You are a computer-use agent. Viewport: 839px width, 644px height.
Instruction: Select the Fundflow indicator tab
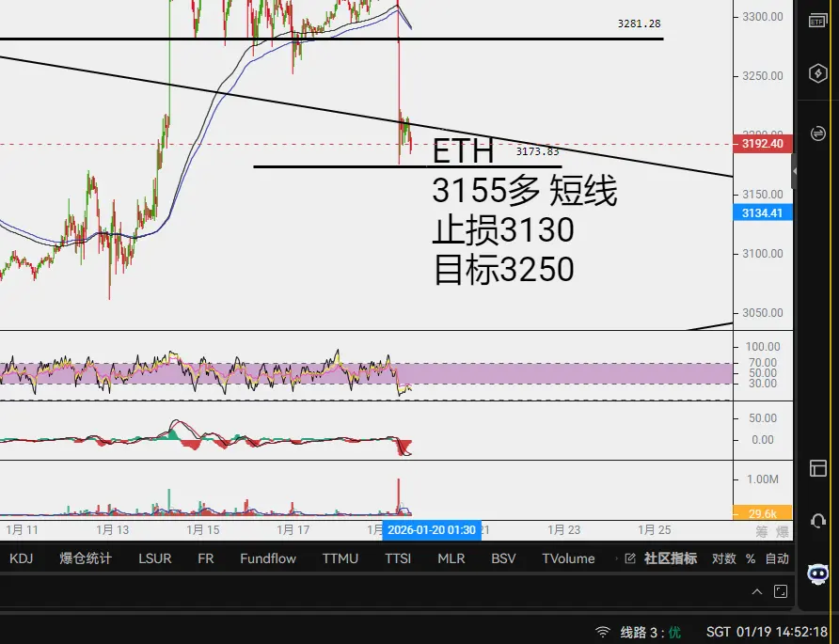(x=268, y=558)
